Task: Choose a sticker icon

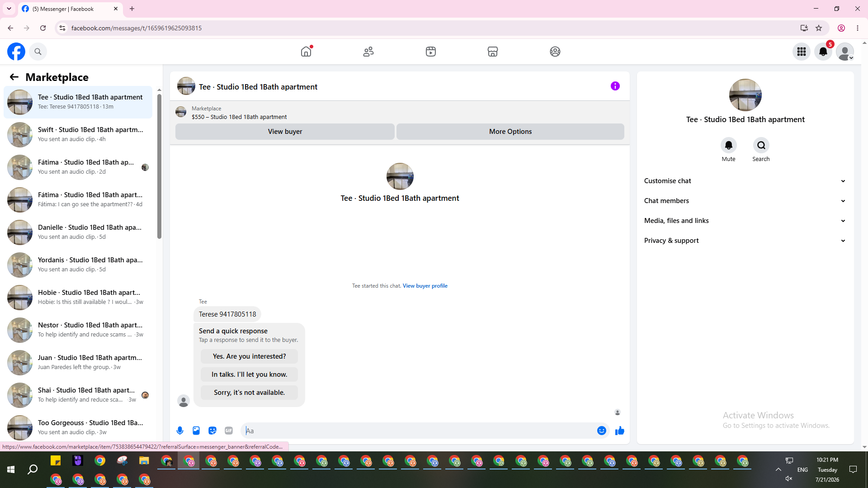Action: coord(212,431)
